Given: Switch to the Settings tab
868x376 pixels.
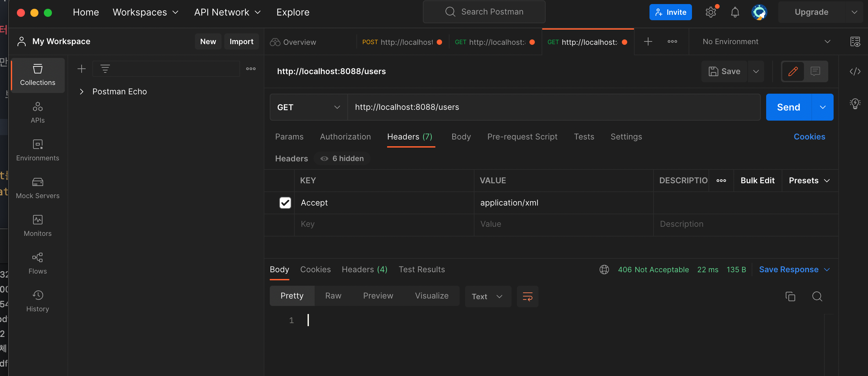Looking at the screenshot, I should [626, 137].
